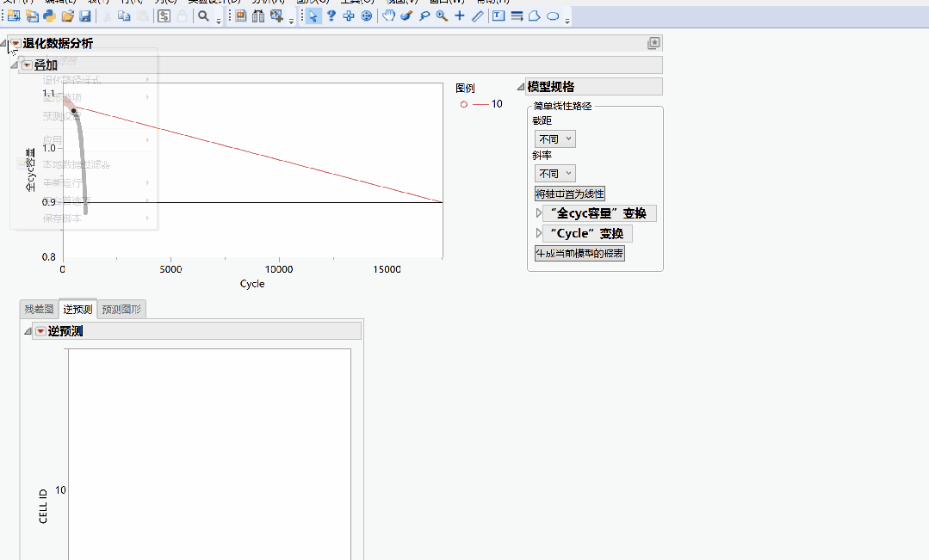Select the Magnifier zoom tool
This screenshot has width=929, height=560.
(x=442, y=16)
